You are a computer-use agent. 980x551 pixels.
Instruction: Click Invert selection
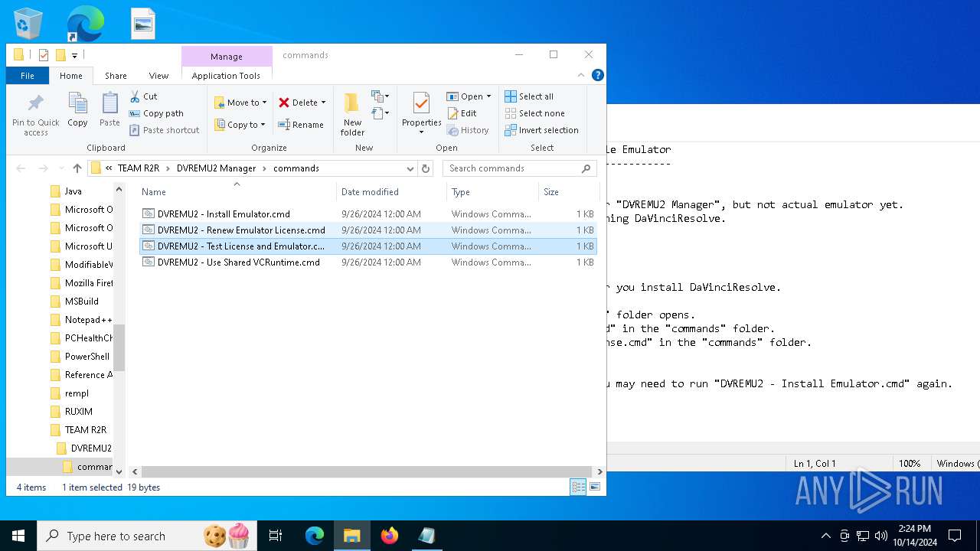[541, 130]
